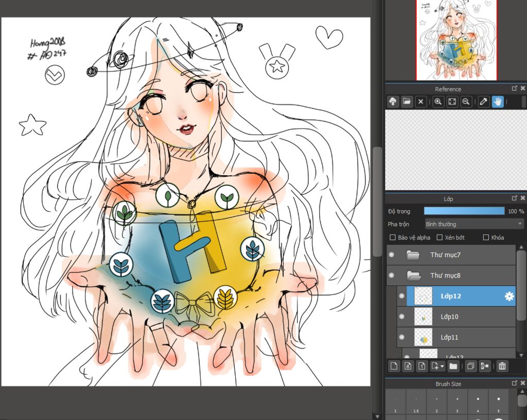Screen dimensions: 527x420
Task: Create a new layer folder
Action: 453,366
